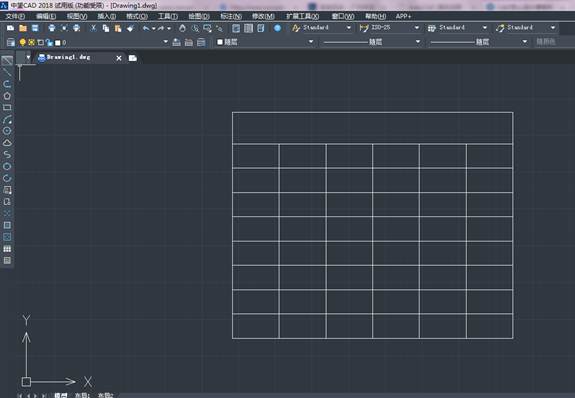
Task: Open the APP+ menu
Action: point(403,16)
